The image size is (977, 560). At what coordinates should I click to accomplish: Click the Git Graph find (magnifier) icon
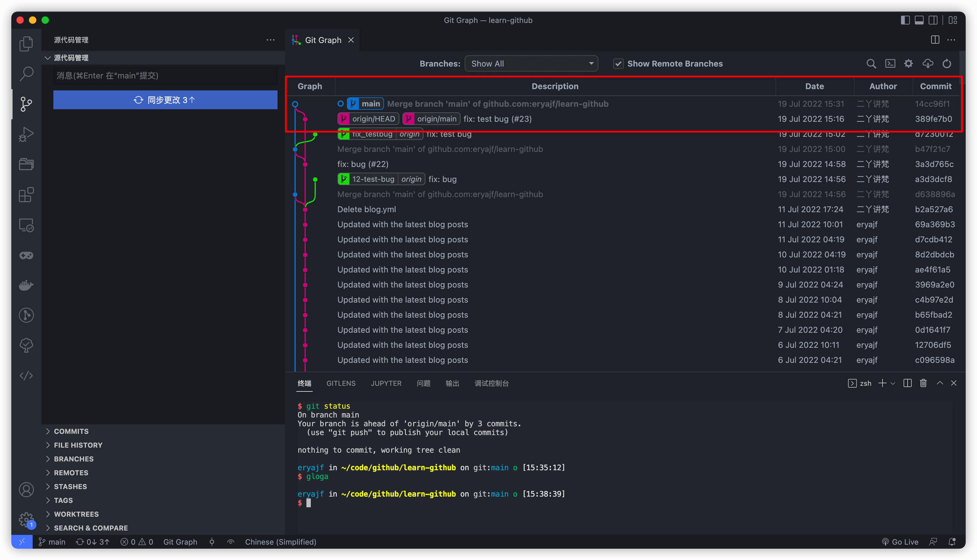[x=871, y=64]
